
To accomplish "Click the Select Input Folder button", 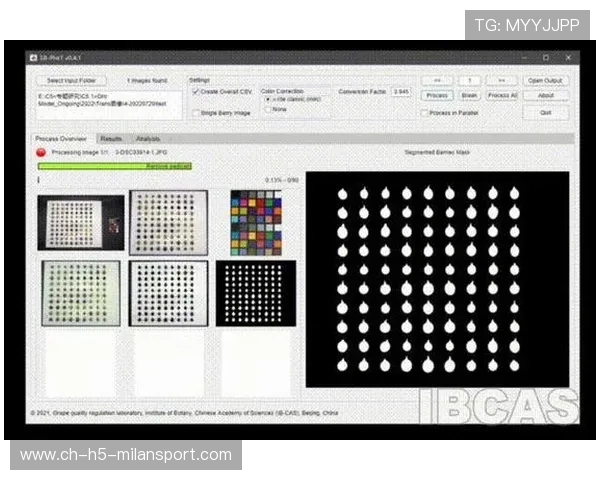I will 69,80.
